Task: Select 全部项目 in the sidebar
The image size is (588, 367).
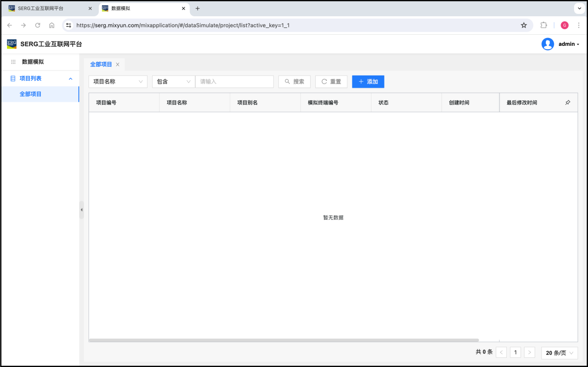Action: pos(31,94)
